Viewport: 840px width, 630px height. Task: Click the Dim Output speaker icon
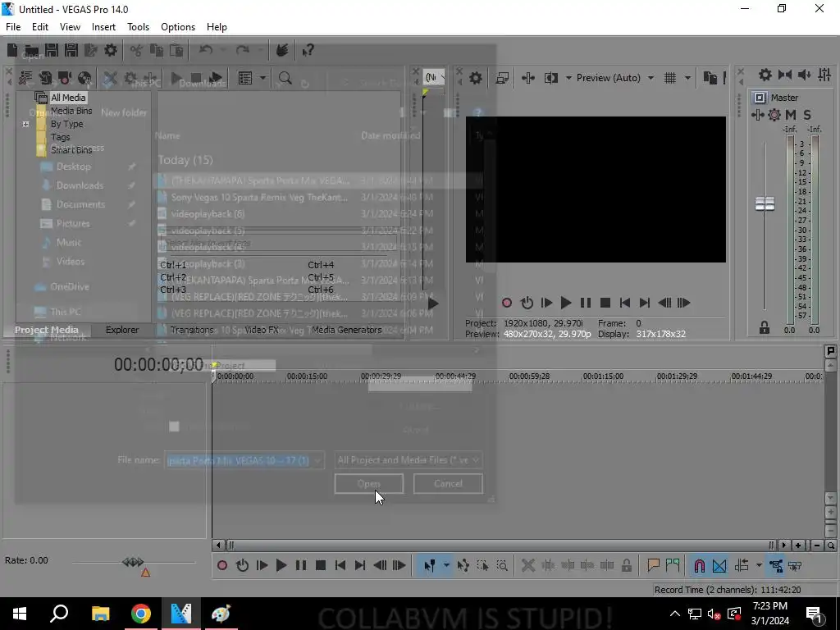coord(805,75)
